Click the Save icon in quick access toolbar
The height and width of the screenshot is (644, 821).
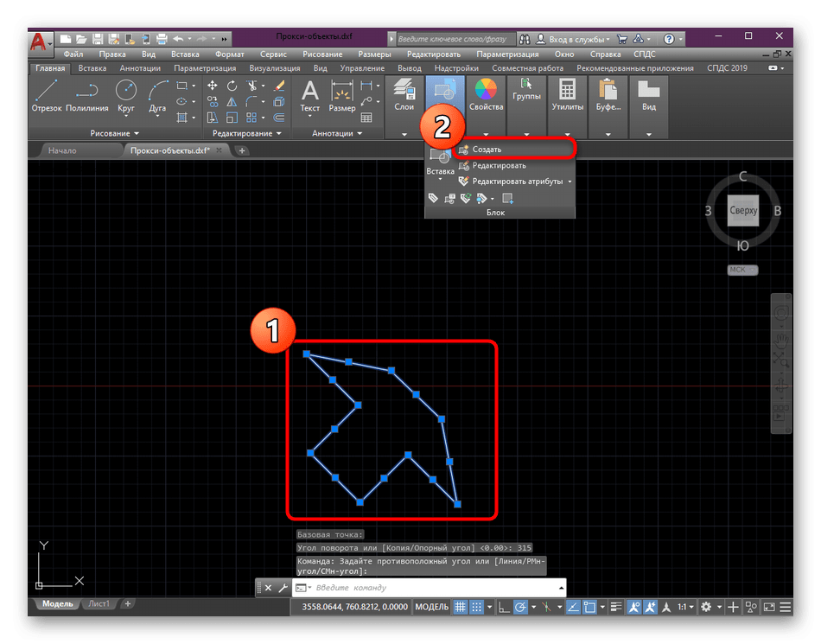coord(98,39)
